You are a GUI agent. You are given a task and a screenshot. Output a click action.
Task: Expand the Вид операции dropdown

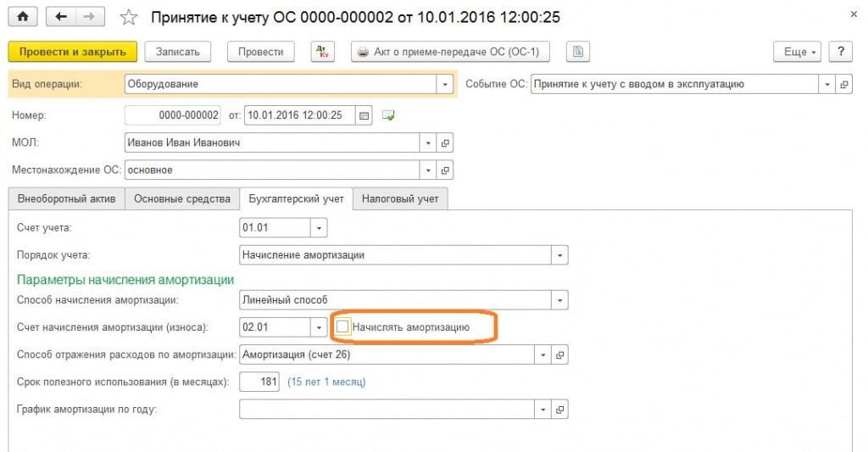click(x=446, y=85)
